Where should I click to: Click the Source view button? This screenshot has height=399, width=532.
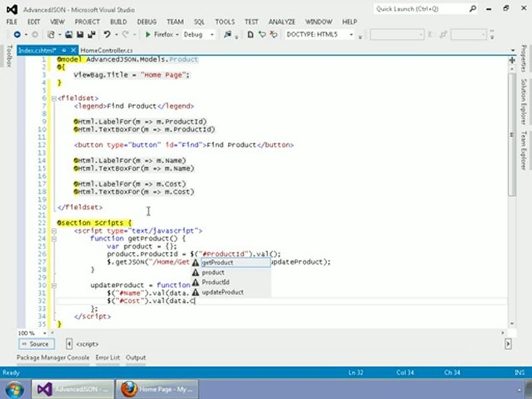pyautogui.click(x=37, y=344)
